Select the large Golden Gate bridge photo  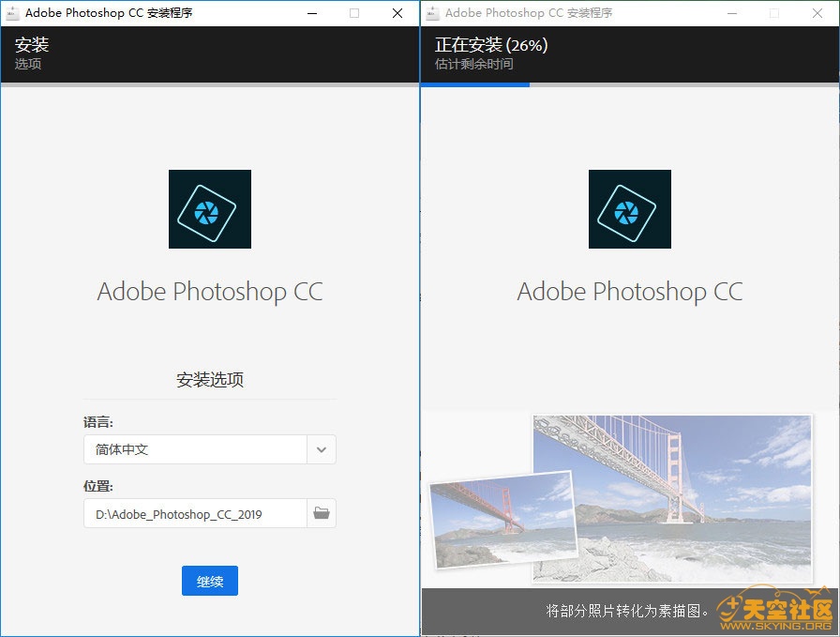[x=671, y=498]
